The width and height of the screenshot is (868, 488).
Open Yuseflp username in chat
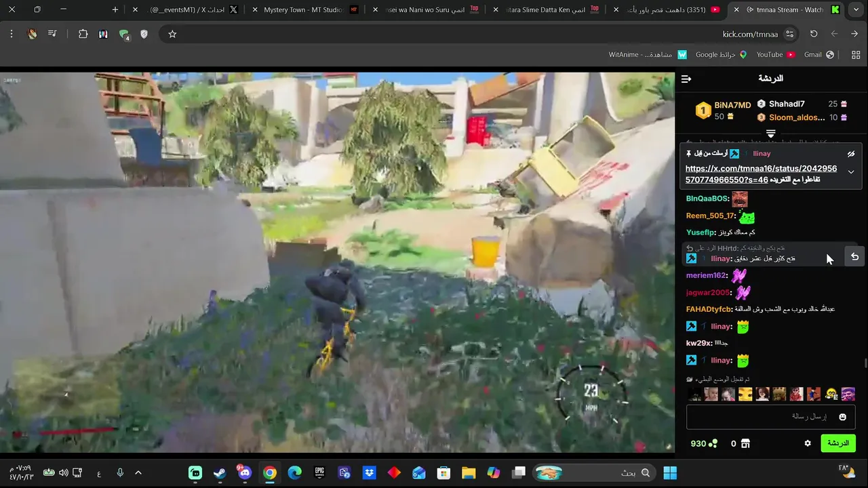(701, 232)
